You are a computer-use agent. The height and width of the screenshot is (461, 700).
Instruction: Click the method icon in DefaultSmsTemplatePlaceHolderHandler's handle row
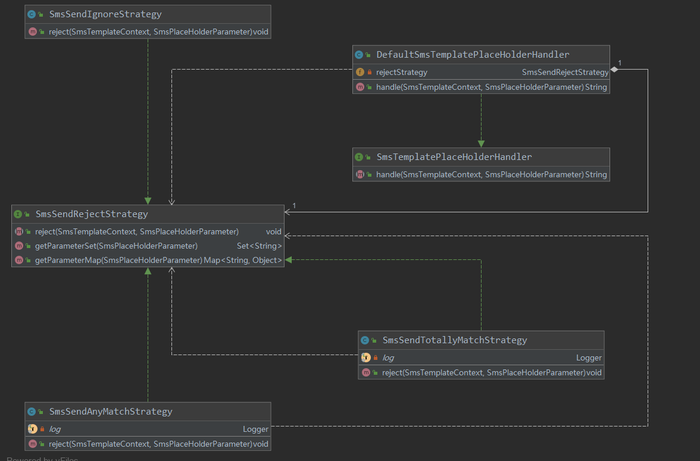(x=360, y=87)
